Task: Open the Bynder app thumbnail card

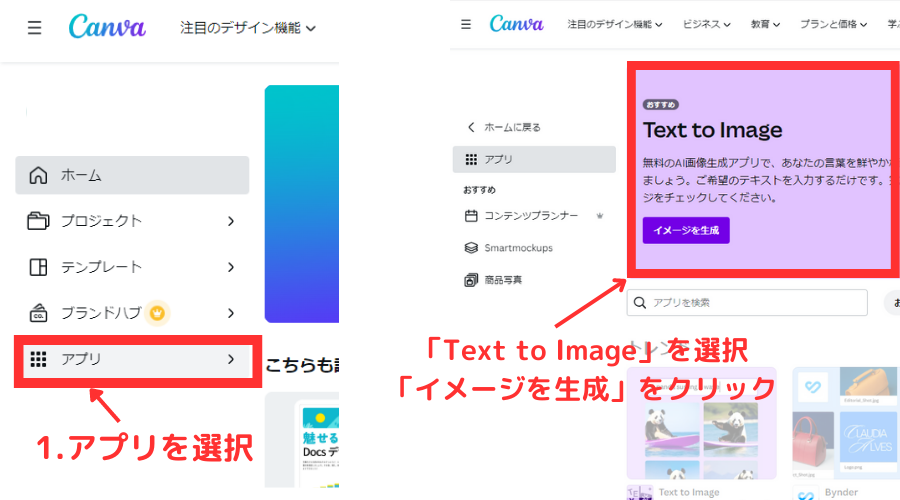Action: point(845,424)
